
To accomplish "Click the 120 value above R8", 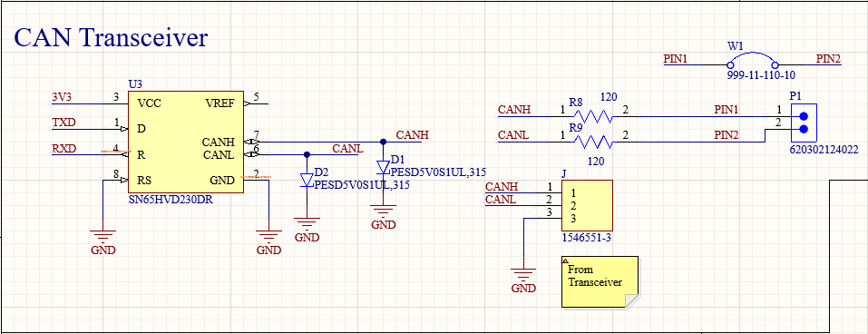I will click(x=609, y=97).
